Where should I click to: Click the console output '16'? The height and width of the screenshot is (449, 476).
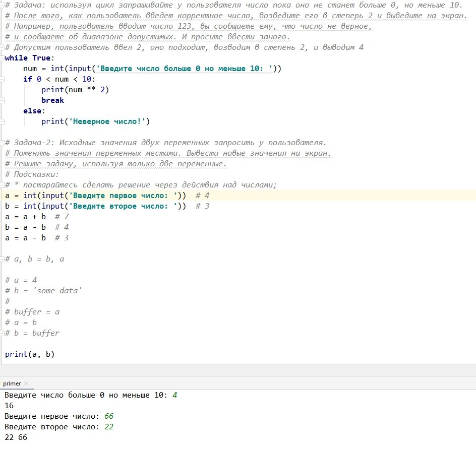9,406
